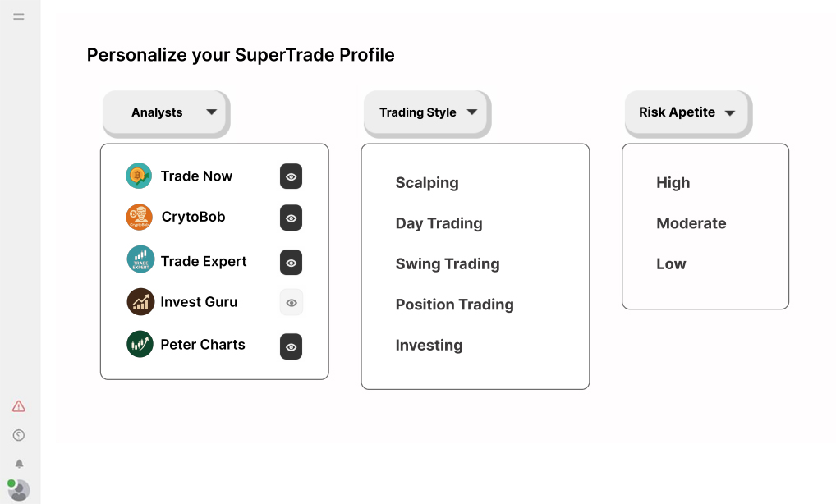Click the red warning triangle icon

click(19, 406)
